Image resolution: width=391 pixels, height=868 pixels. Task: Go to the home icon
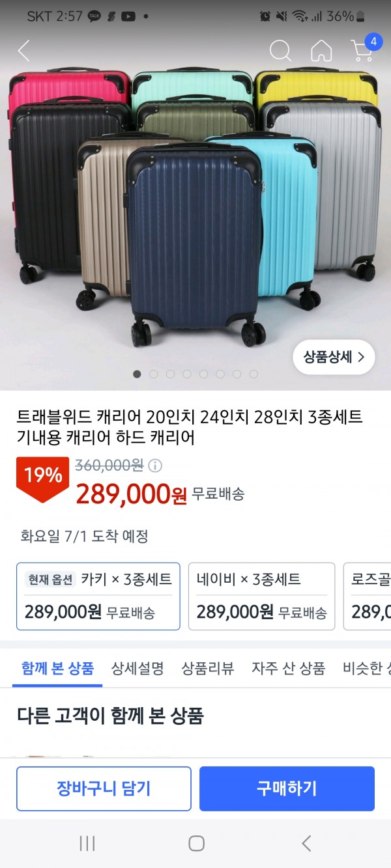[321, 51]
